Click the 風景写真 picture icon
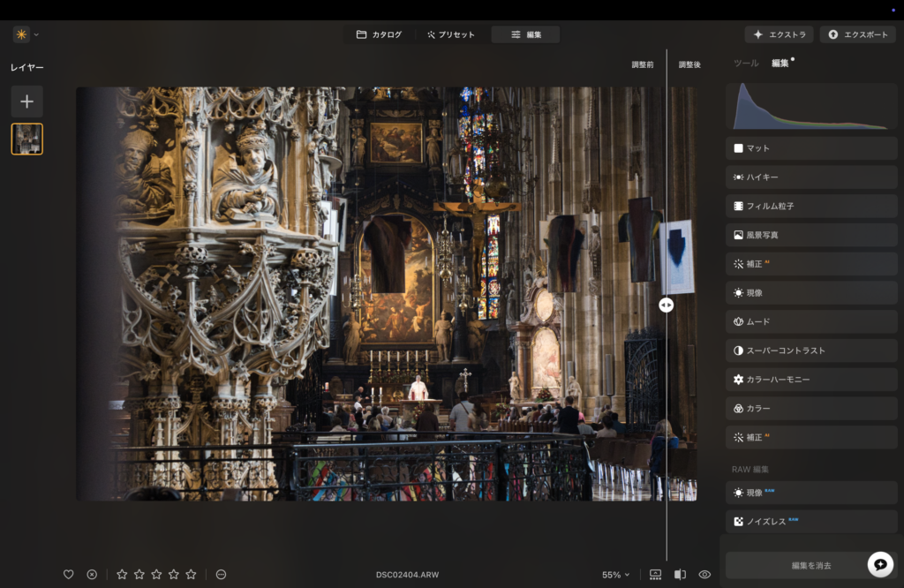The width and height of the screenshot is (904, 588). [738, 235]
